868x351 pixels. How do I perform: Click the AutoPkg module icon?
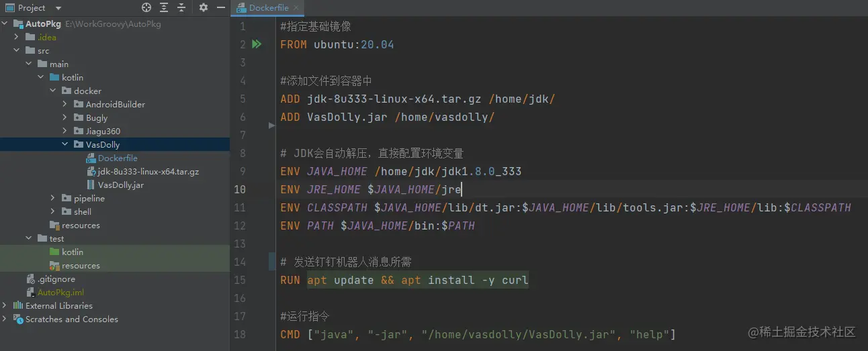click(18, 24)
